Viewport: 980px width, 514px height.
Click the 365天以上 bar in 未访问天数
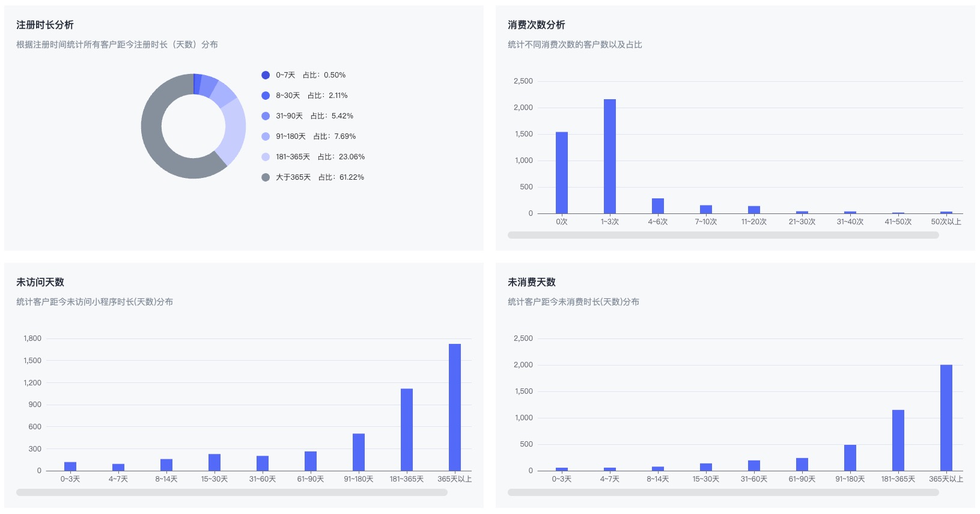455,407
